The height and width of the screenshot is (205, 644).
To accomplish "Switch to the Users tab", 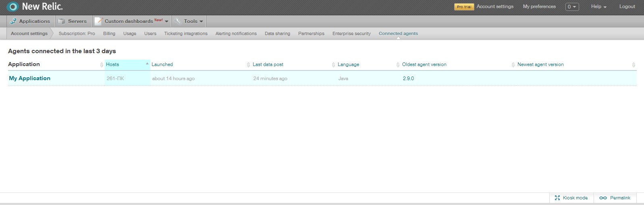I will [x=150, y=33].
